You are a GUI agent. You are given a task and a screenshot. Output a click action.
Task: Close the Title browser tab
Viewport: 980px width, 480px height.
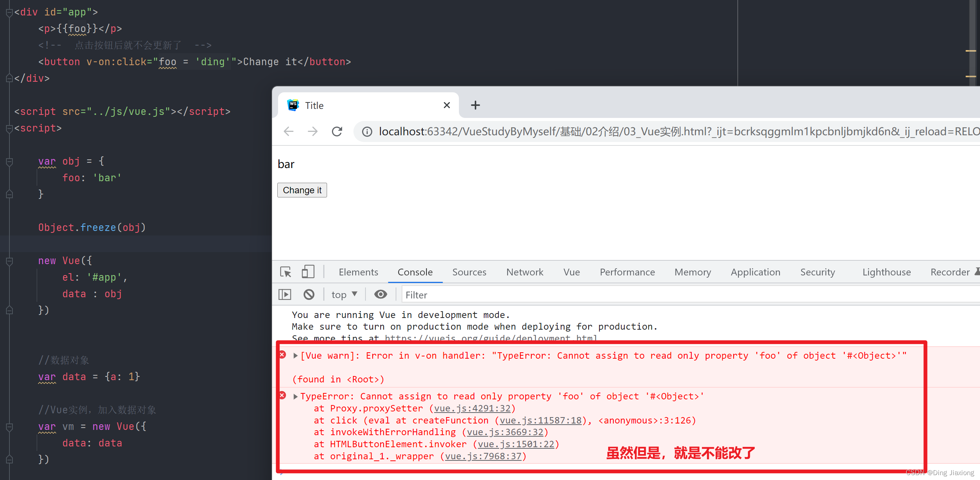[447, 105]
